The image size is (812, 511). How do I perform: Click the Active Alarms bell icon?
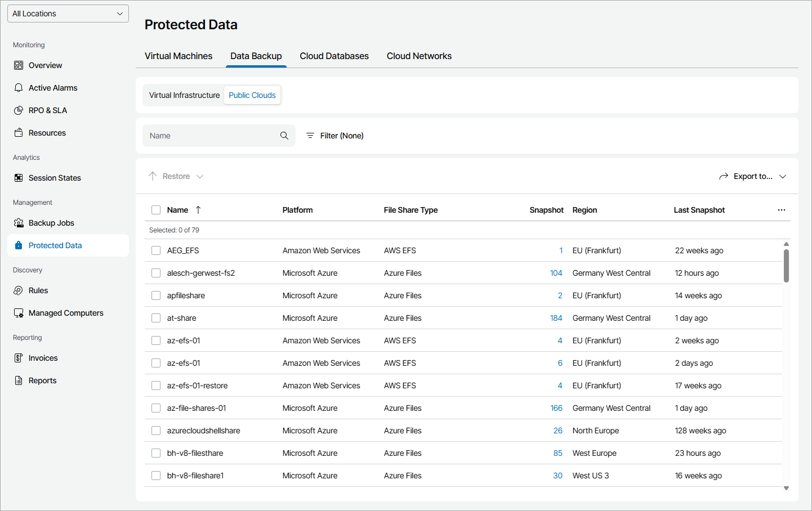19,88
